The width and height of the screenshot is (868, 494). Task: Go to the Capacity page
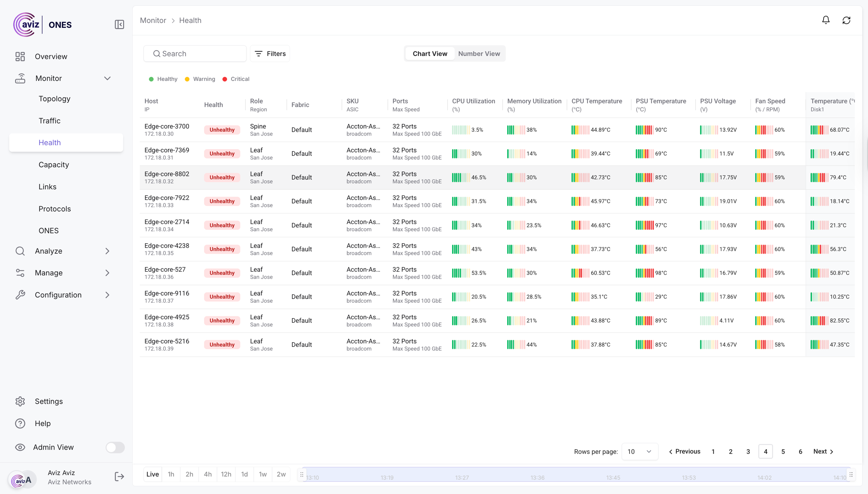53,165
